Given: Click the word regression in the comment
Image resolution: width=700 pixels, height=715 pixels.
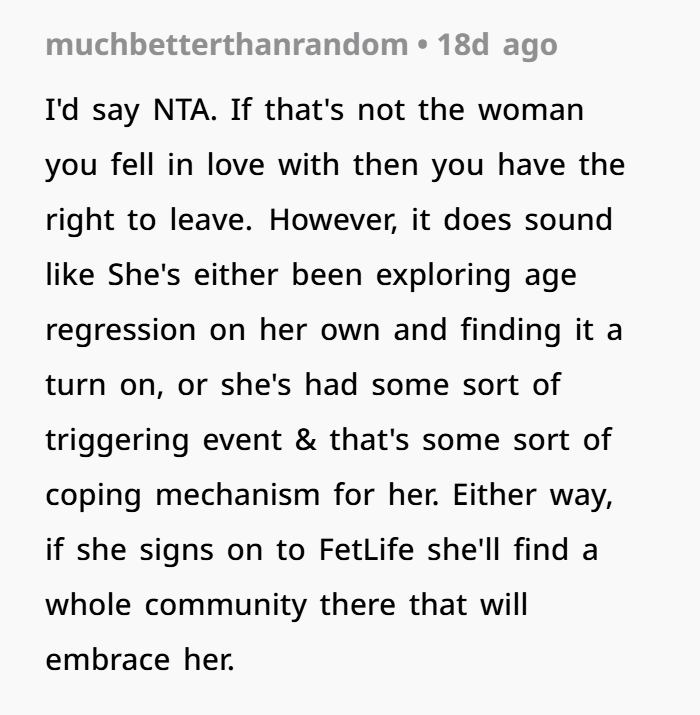Looking at the screenshot, I should (x=121, y=332).
